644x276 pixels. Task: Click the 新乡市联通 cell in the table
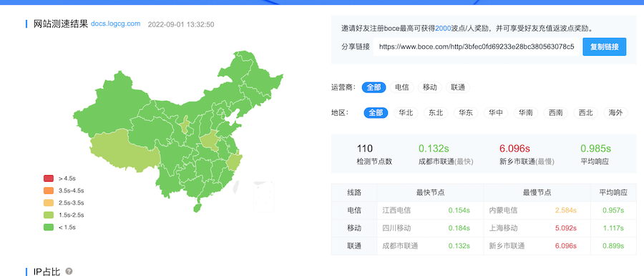507,246
